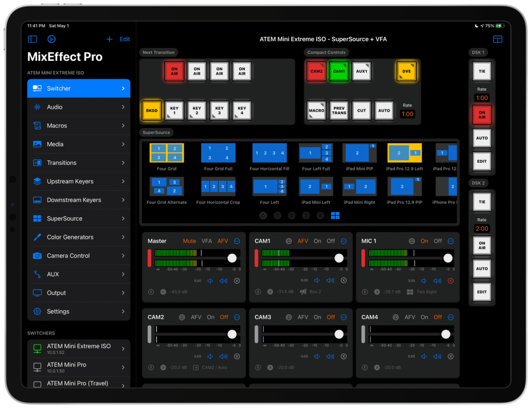The height and width of the screenshot is (409, 532).
Task: Expand the Upstream Keyers section
Action: click(79, 181)
